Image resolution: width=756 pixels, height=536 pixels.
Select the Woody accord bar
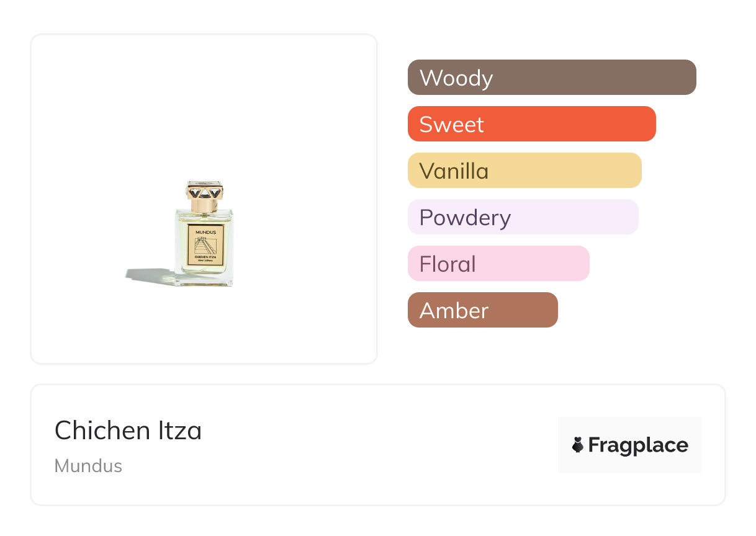[551, 78]
